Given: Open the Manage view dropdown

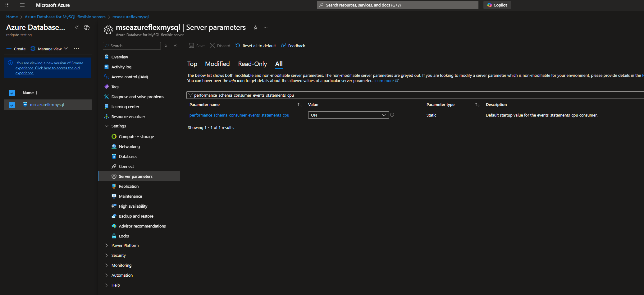Looking at the screenshot, I should click(x=50, y=49).
